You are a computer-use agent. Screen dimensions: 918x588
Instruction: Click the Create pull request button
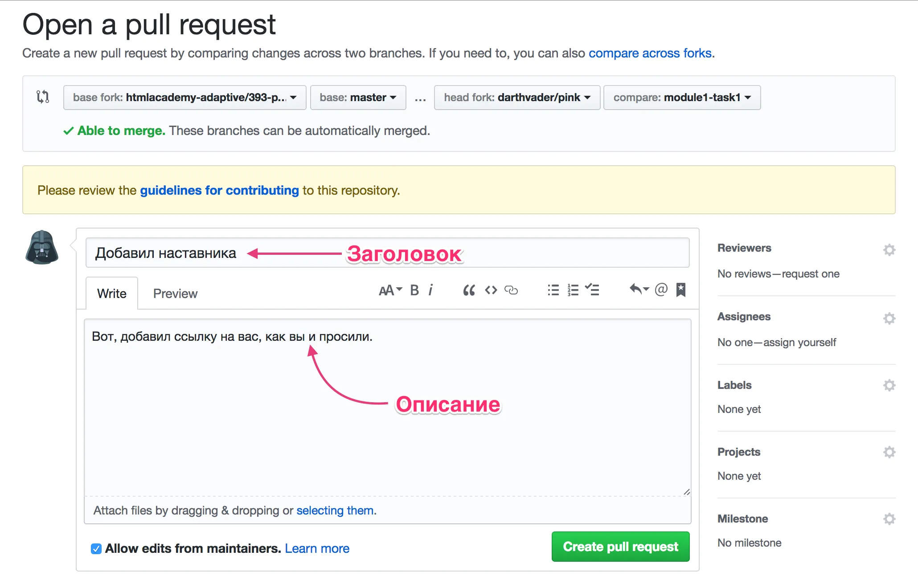pos(620,547)
